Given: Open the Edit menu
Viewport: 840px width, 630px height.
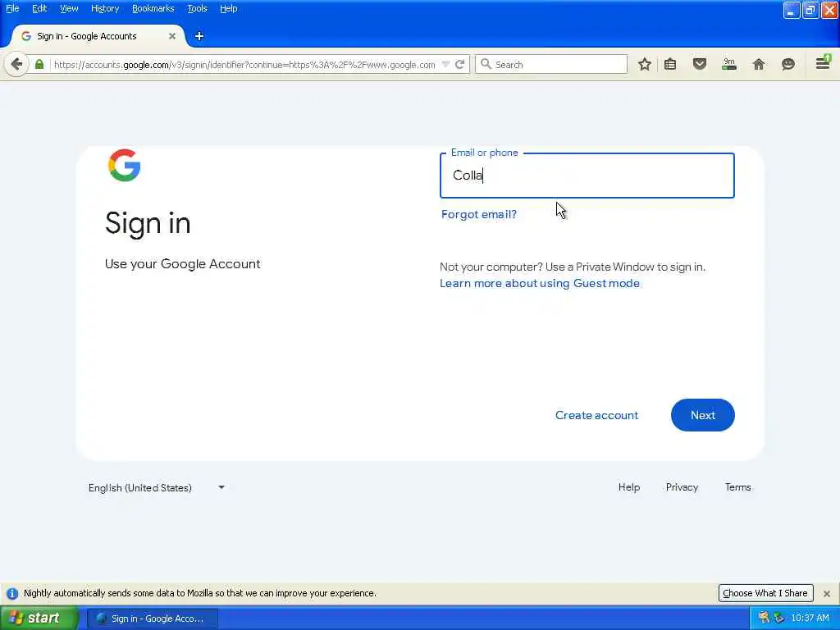Looking at the screenshot, I should pos(39,8).
